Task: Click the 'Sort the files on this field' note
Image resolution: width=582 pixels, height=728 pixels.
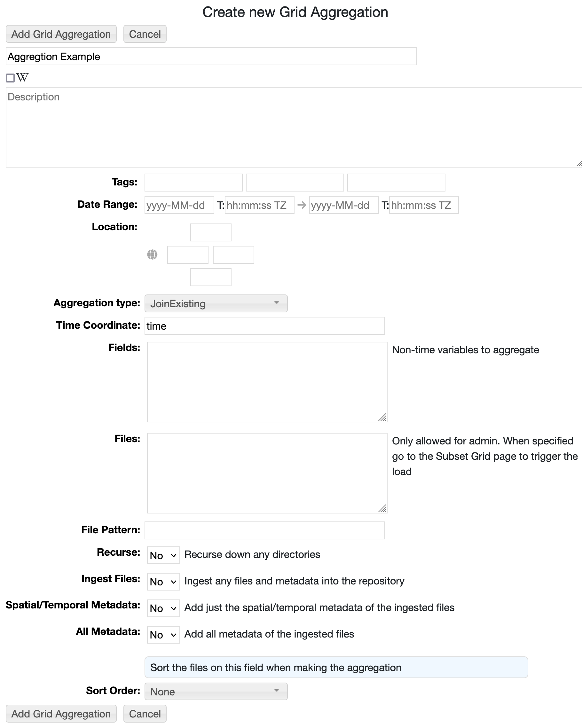Action: pyautogui.click(x=336, y=667)
